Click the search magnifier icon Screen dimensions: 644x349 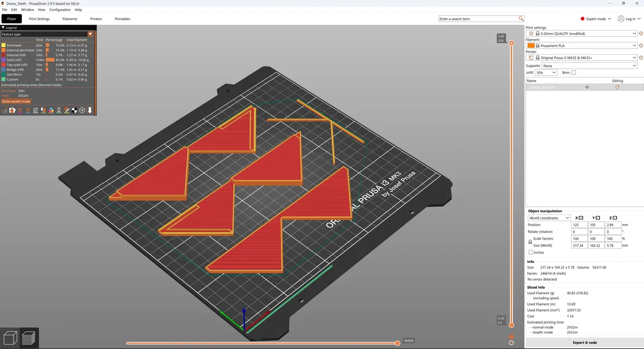[521, 18]
